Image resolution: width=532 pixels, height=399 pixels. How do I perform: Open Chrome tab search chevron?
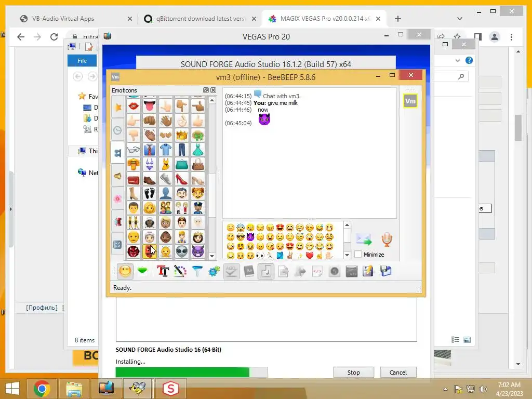coord(459,19)
